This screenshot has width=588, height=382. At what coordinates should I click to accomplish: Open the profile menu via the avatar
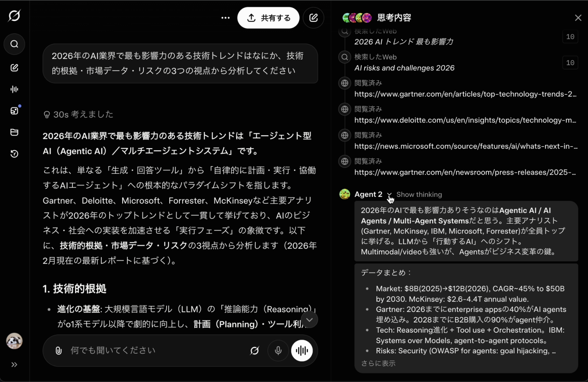[x=14, y=341]
